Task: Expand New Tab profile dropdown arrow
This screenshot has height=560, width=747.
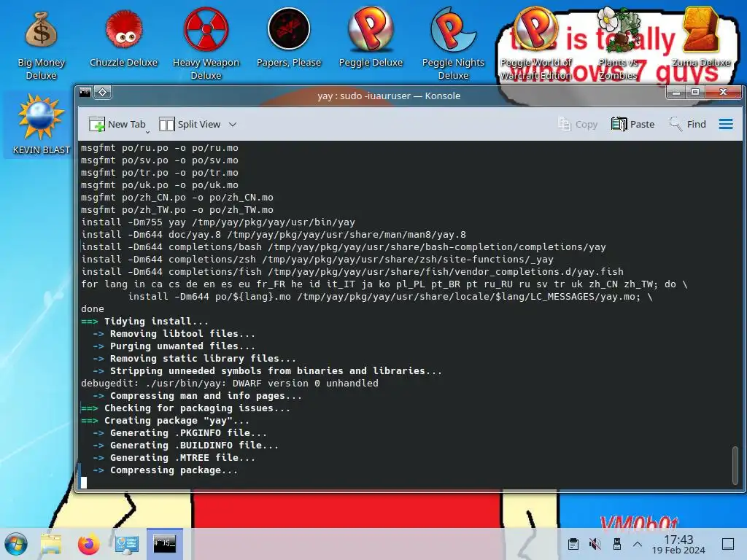Action: [147, 131]
